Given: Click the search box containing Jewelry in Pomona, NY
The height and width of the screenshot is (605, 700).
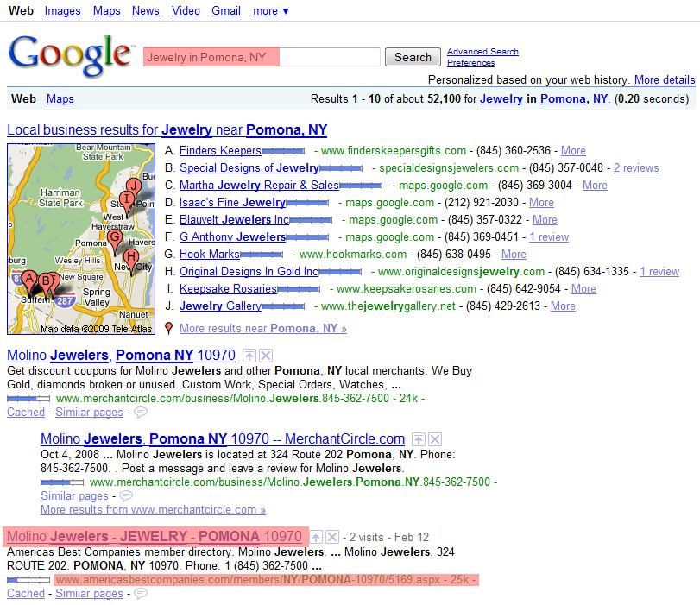Looking at the screenshot, I should (262, 57).
